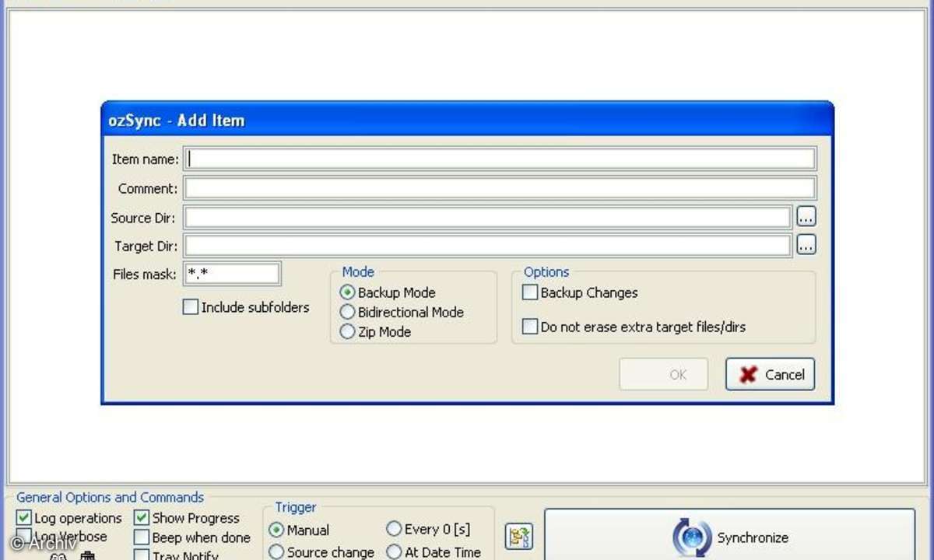Screen dimensions: 934x560
Task: Toggle Log Verbose checkbox
Action: (24, 537)
